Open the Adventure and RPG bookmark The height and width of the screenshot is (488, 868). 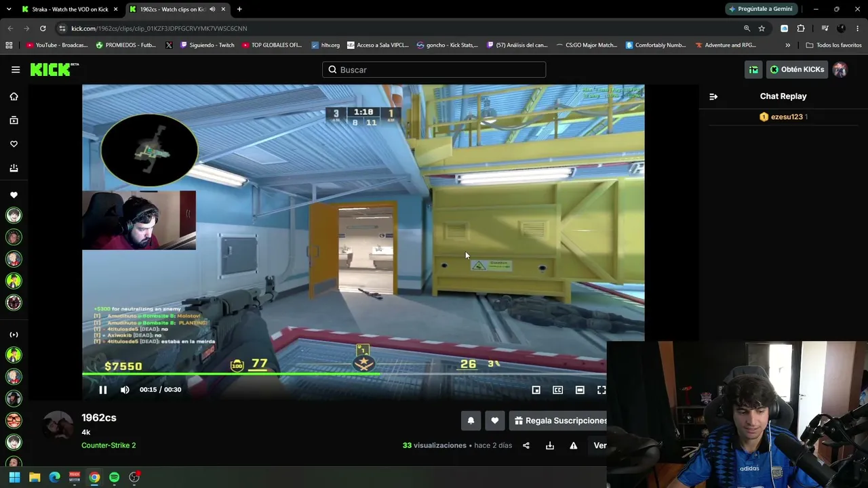click(x=725, y=45)
